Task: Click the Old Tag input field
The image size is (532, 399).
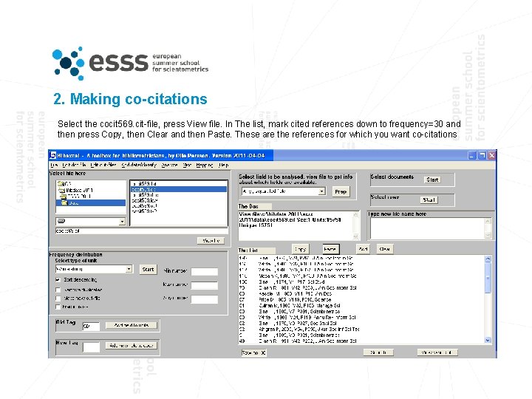Action: click(x=91, y=326)
